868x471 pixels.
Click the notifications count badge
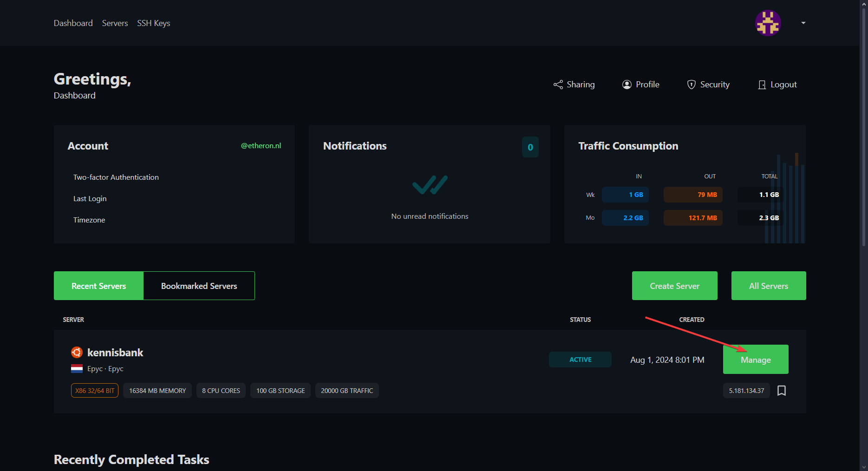pyautogui.click(x=530, y=147)
